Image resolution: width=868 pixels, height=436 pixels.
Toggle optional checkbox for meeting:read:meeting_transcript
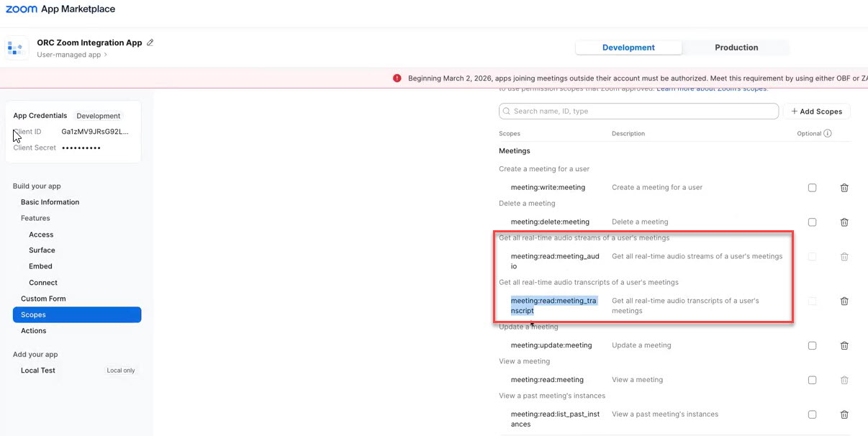pyautogui.click(x=812, y=301)
